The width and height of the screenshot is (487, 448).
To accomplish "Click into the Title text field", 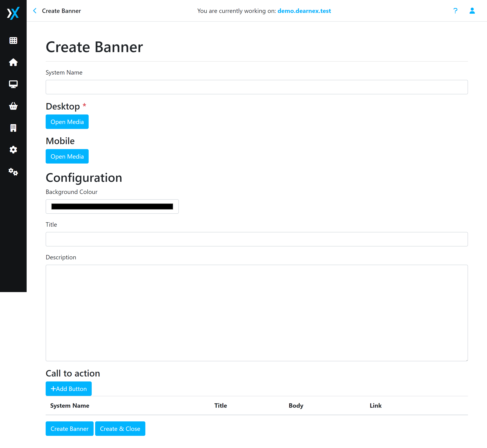I will click(x=257, y=239).
